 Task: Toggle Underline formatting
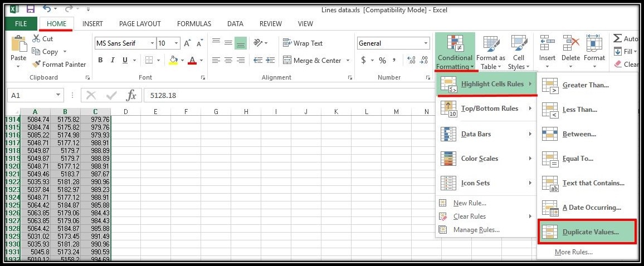pos(124,60)
